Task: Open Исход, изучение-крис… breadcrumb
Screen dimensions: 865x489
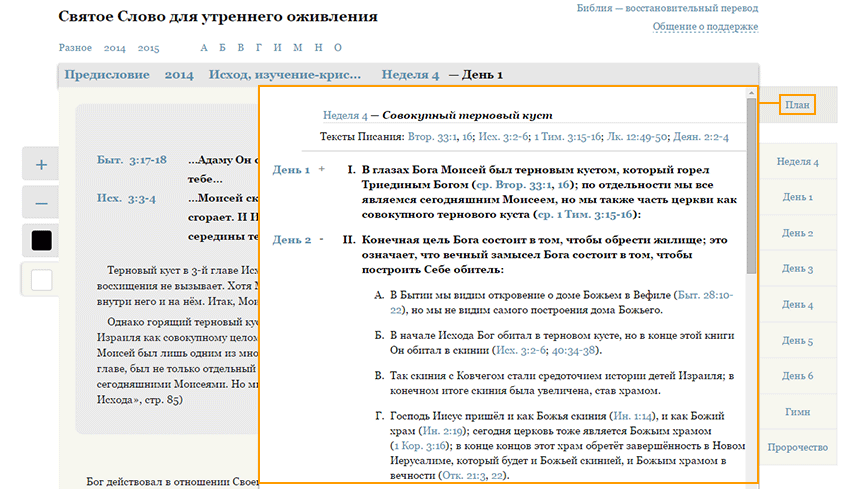Action: point(285,75)
